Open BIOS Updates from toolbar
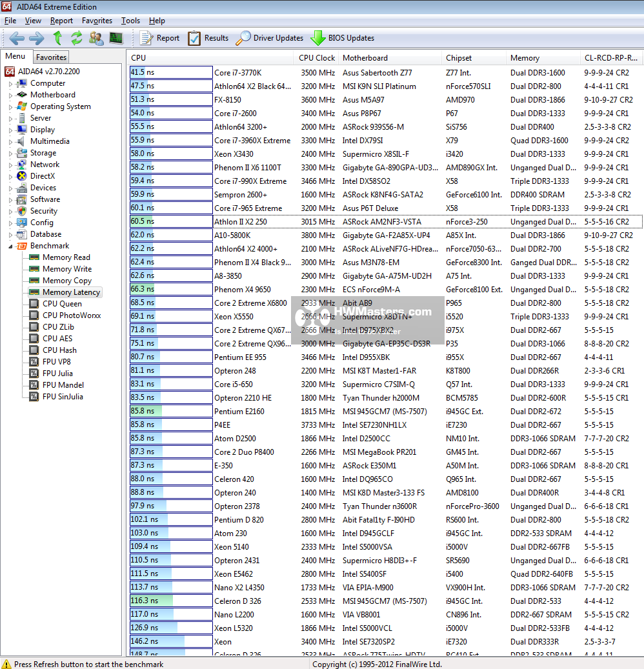Screen dimensions: 644x669 coord(342,38)
